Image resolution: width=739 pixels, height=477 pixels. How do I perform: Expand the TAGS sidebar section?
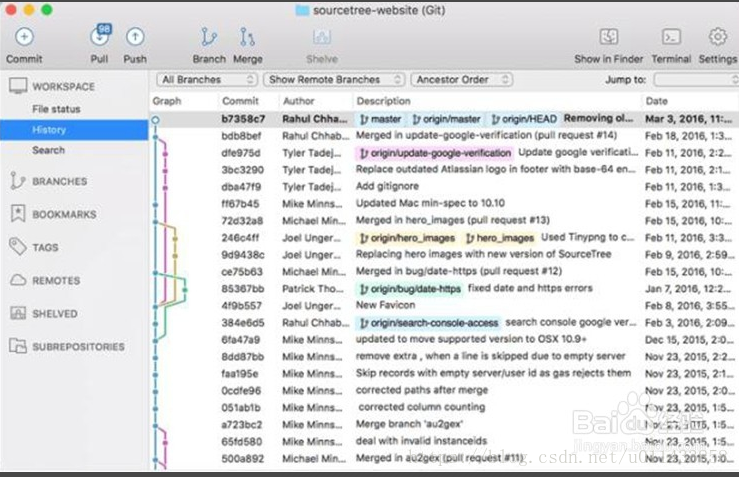(x=45, y=247)
